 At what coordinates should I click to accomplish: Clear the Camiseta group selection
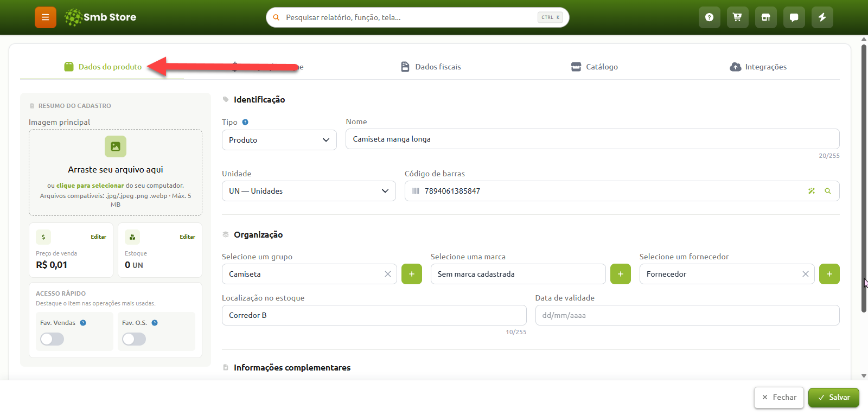click(388, 274)
